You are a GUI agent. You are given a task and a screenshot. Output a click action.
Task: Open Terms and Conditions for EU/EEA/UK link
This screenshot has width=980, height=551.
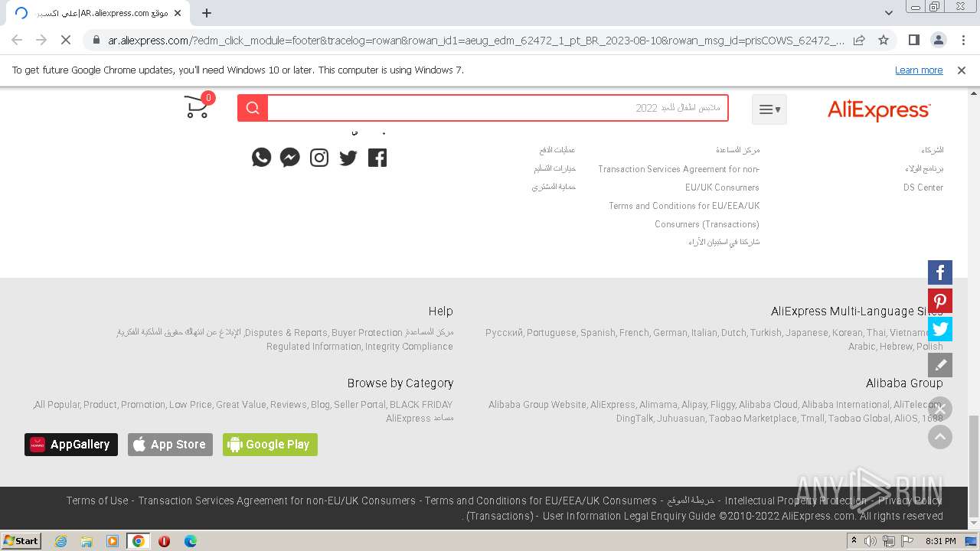click(x=684, y=215)
